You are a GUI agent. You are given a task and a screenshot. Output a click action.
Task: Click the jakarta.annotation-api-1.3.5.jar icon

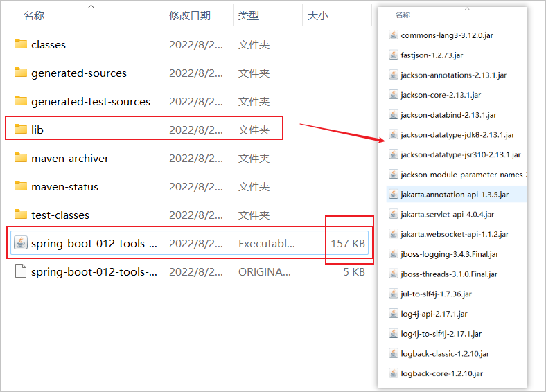click(x=393, y=194)
